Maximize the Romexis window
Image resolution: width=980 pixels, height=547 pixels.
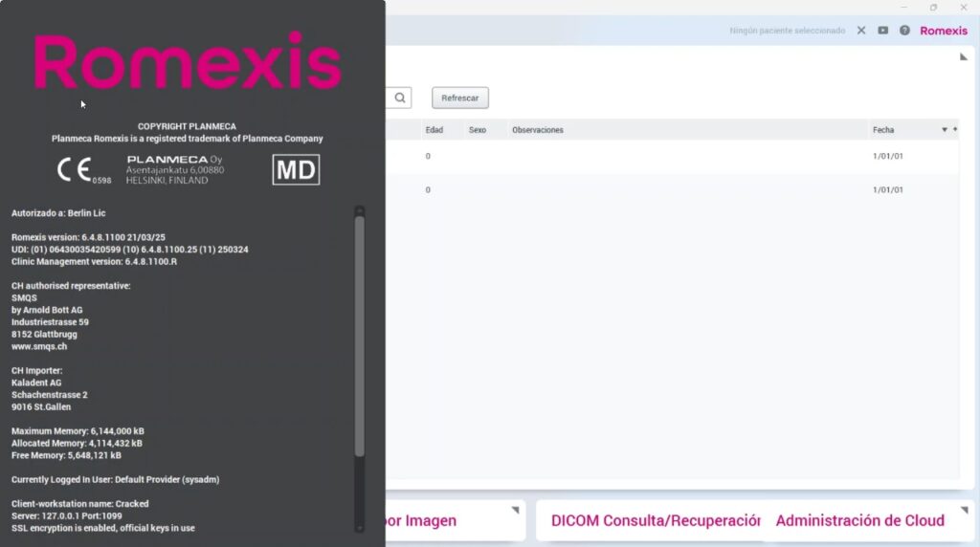[933, 8]
